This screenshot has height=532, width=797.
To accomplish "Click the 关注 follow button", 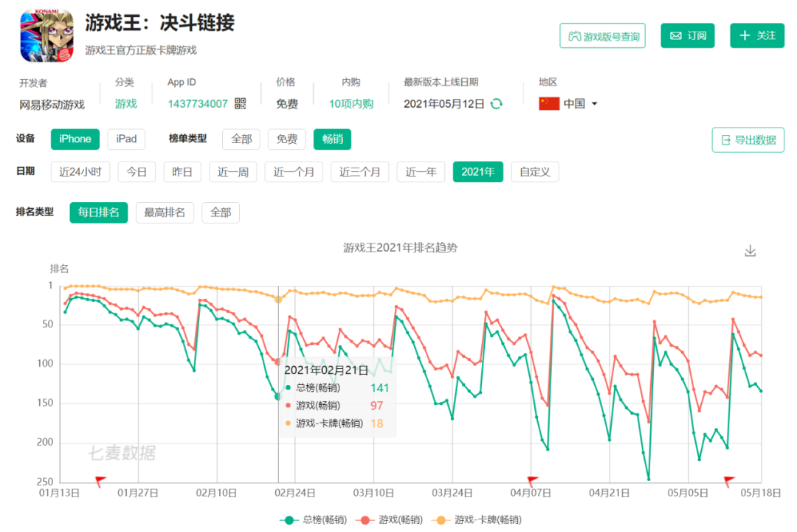I will [757, 35].
